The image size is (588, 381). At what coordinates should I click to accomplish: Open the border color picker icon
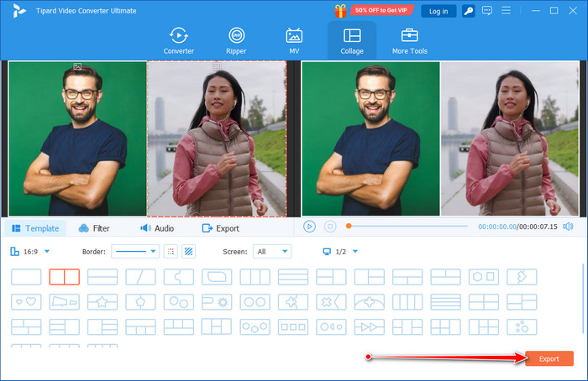coord(171,252)
